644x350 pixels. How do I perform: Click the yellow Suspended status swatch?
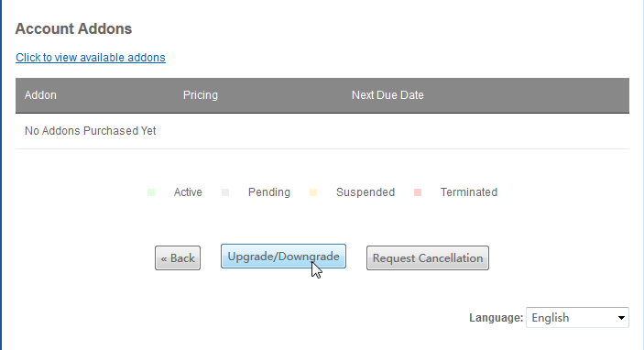click(313, 192)
